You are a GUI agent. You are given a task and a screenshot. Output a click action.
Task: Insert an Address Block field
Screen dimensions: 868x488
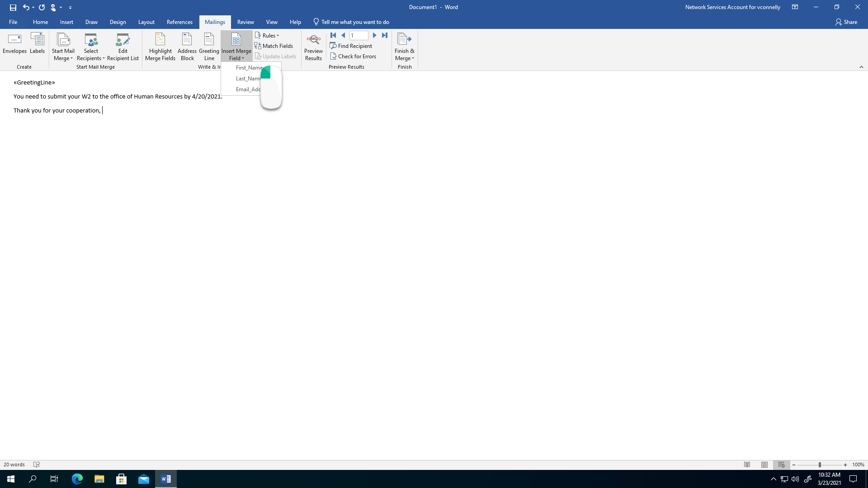pyautogui.click(x=187, y=47)
